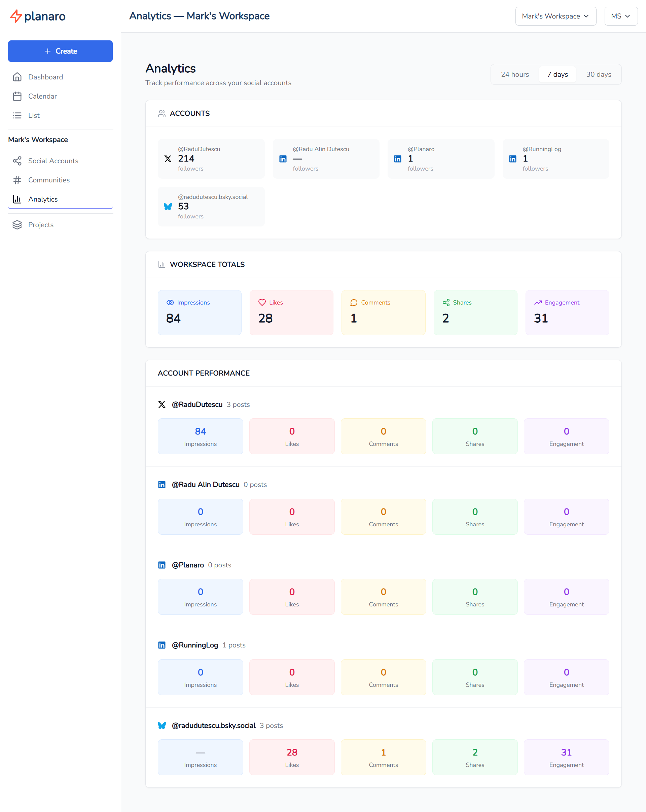Click the 31 Engagement tile for Bluesky account
The height and width of the screenshot is (812, 646).
567,757
